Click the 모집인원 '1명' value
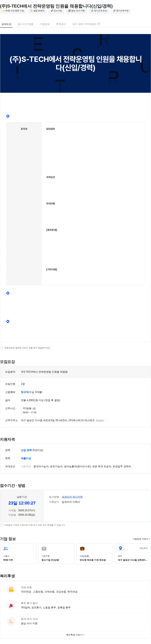 pos(23,384)
